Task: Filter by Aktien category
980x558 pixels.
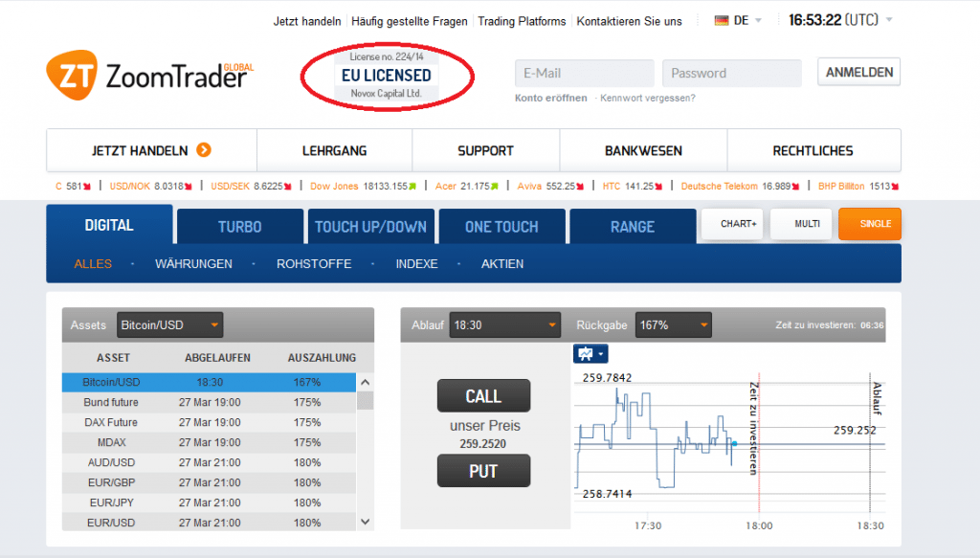Action: click(502, 264)
